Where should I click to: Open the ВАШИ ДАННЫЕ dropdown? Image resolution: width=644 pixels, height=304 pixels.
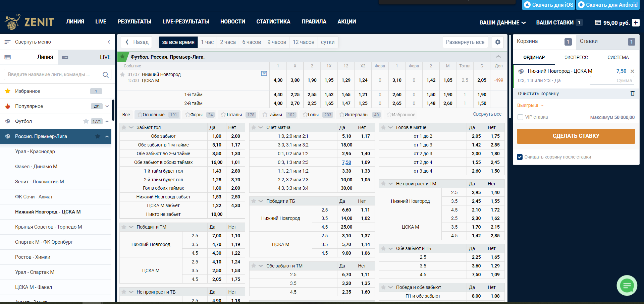pos(502,22)
